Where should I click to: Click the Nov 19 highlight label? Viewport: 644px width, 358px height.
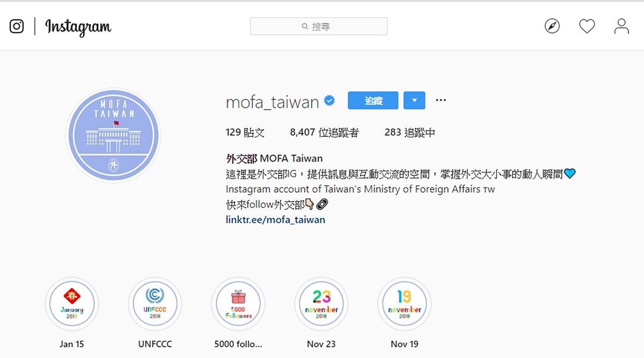tap(405, 344)
